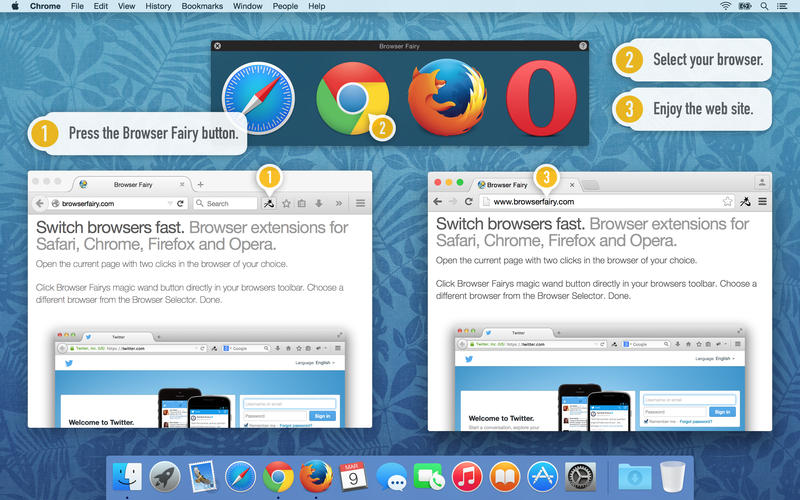Open the Chrome application menu
Image resolution: width=800 pixels, height=500 pixels.
(45, 6)
